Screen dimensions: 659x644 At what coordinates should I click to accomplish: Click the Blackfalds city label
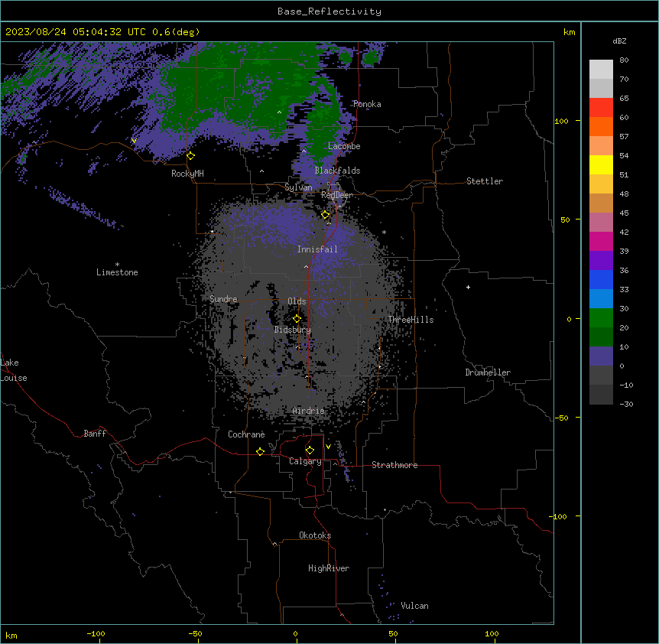pyautogui.click(x=337, y=171)
